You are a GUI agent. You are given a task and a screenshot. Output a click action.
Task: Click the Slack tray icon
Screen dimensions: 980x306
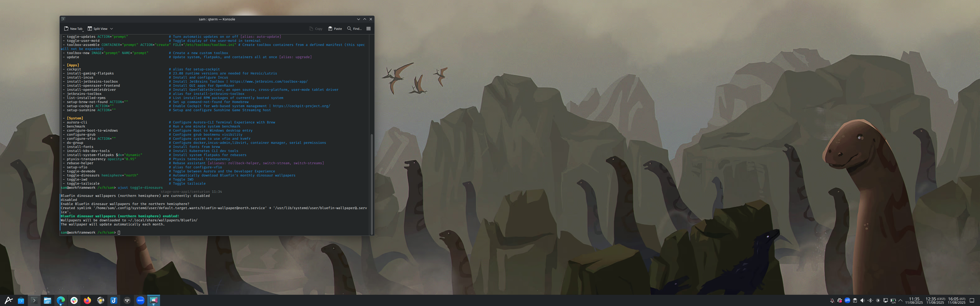(840, 300)
